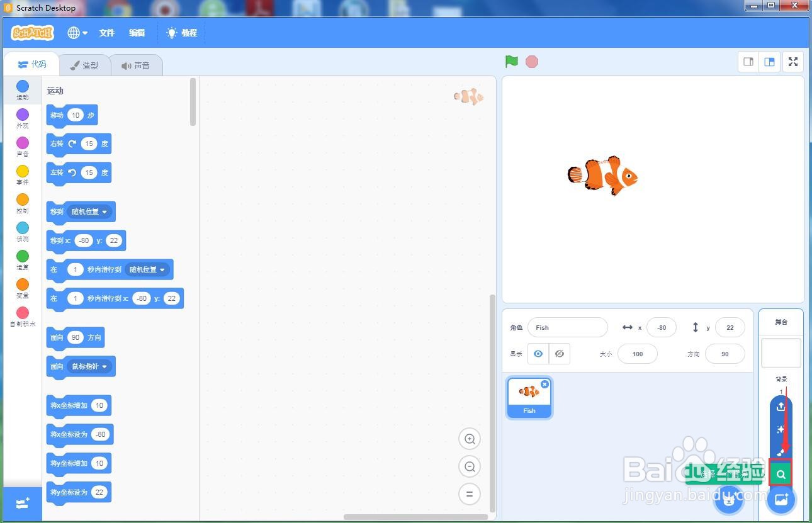Select the Fish sprite thumbnail
The image size is (812, 523).
point(529,398)
